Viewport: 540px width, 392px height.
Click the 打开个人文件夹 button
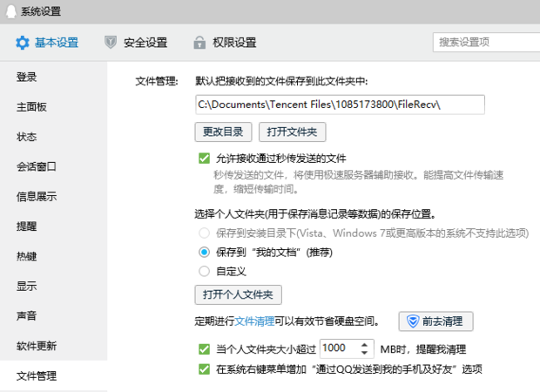239,294
